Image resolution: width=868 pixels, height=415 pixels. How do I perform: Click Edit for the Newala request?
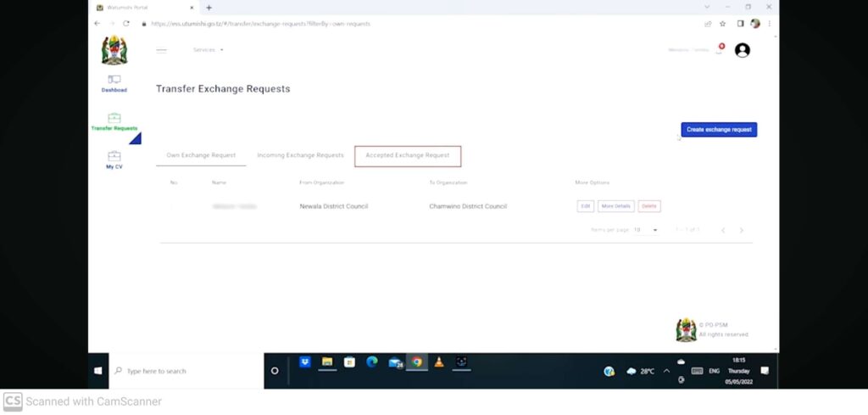pos(585,206)
